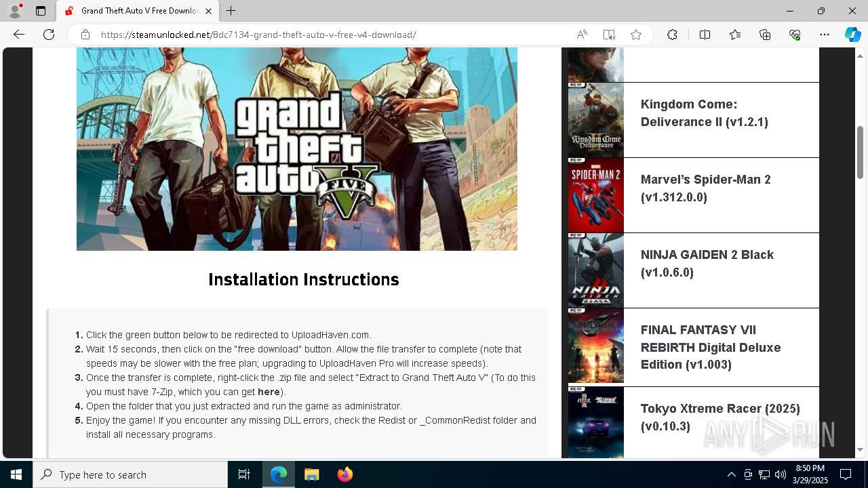Viewport: 868px width, 488px height.
Task: Open FINAL FANTASY VII REBIRTH link
Action: [x=711, y=347]
